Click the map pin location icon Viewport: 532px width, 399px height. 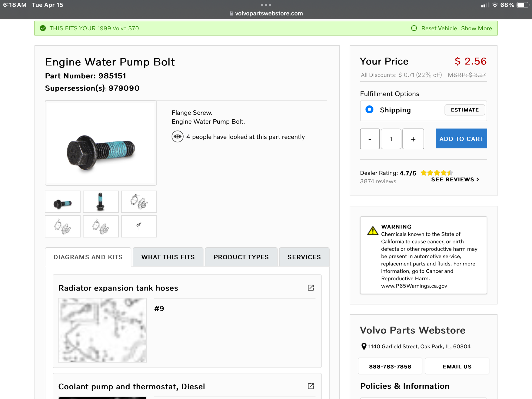364,346
